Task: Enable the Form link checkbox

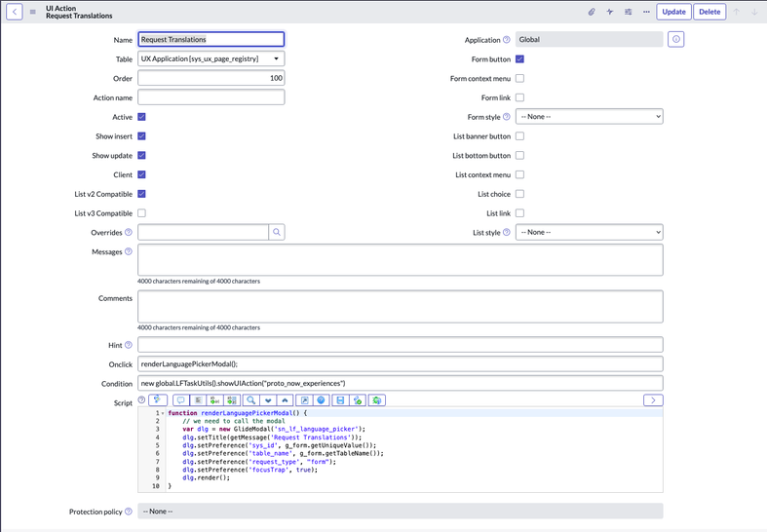Action: (520, 97)
